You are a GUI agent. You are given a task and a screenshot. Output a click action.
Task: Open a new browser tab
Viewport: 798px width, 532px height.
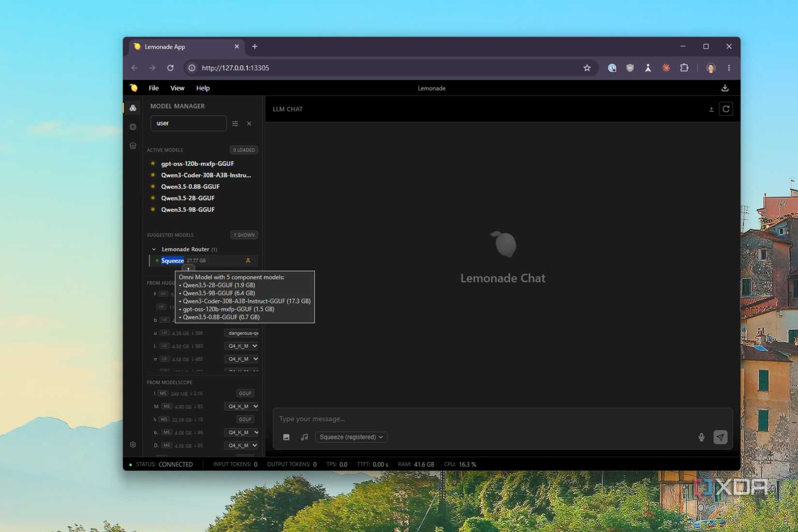point(255,46)
